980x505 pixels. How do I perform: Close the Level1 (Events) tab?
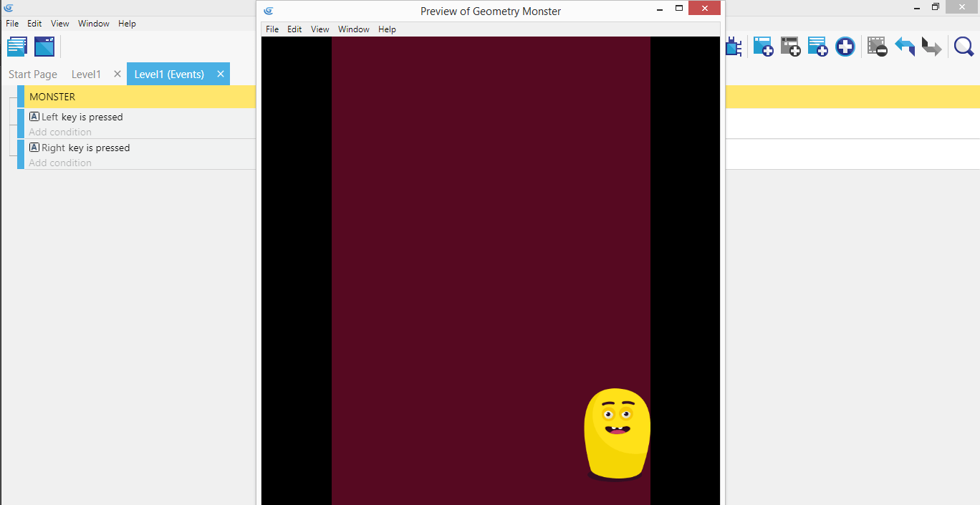(221, 74)
